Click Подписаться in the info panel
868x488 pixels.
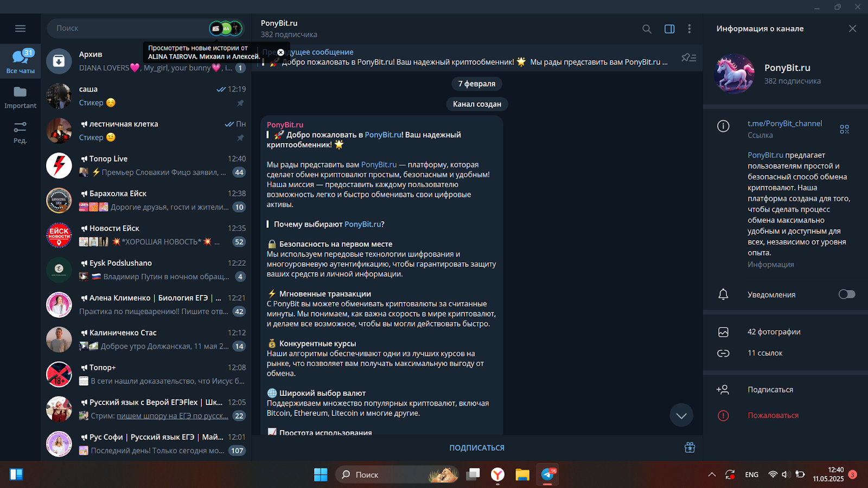click(x=770, y=390)
